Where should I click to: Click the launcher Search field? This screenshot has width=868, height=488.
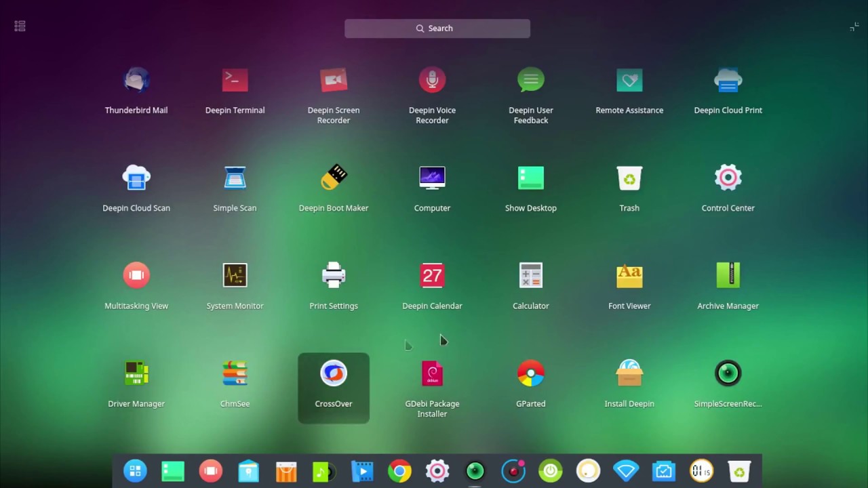[x=437, y=28]
